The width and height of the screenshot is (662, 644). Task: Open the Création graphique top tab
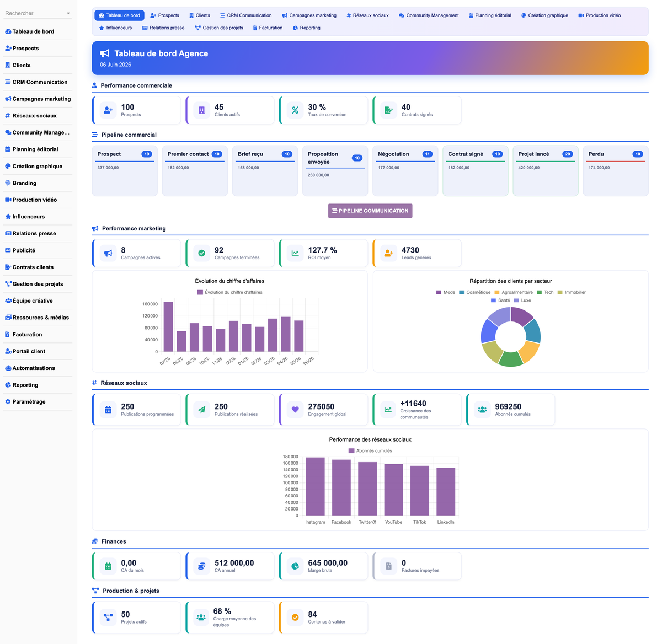tap(544, 15)
